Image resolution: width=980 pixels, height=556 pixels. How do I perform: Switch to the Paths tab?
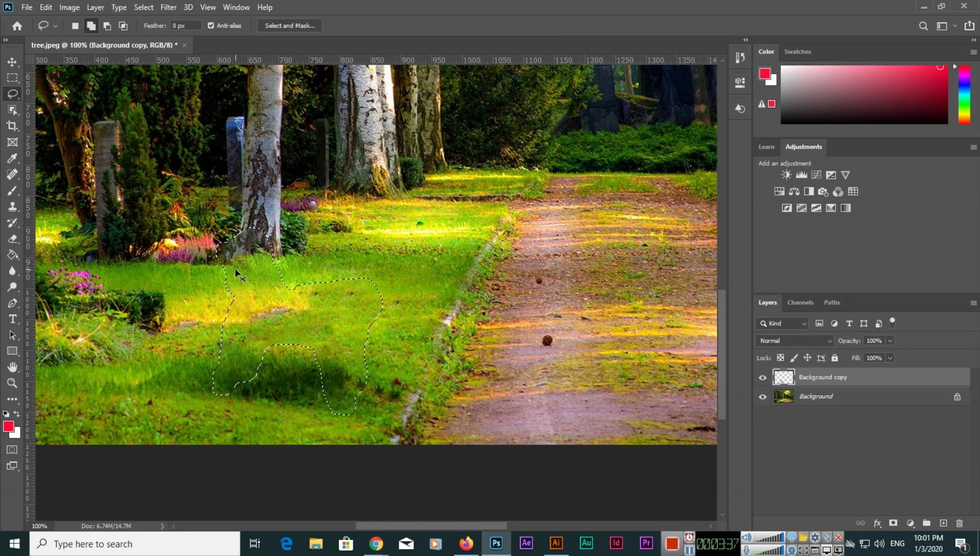coord(831,302)
